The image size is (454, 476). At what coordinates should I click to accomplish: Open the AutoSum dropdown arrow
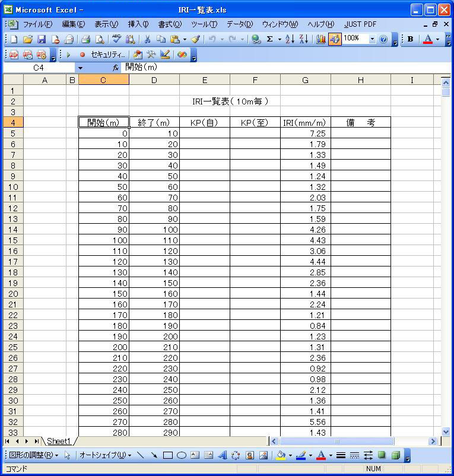(280, 39)
